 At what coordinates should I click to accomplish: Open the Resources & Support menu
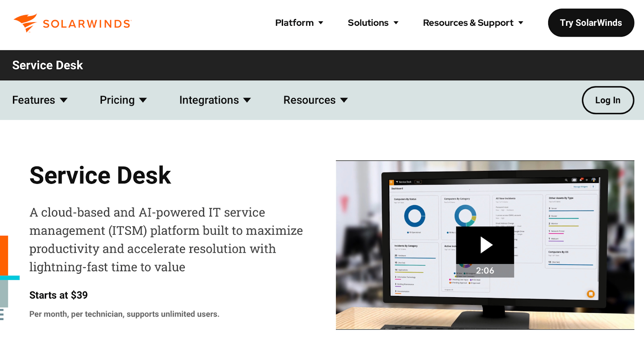point(468,23)
